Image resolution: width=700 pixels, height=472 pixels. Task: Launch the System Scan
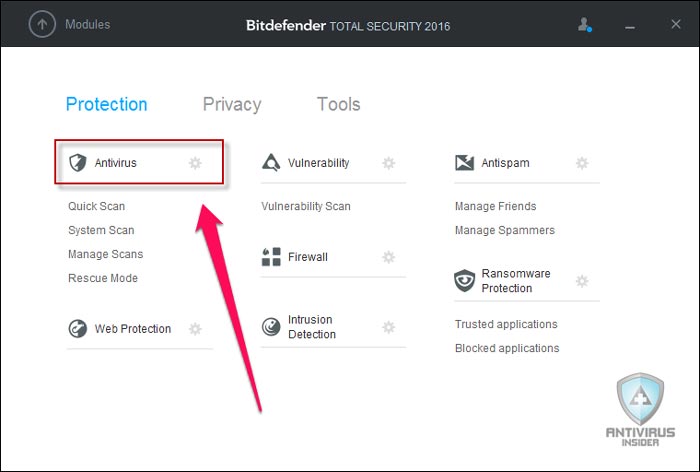tap(101, 230)
